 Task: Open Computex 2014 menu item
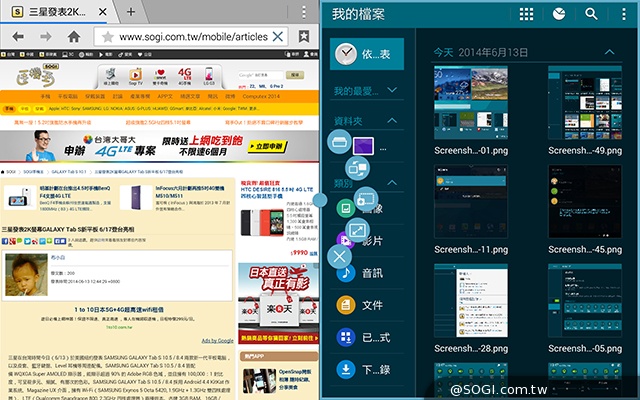pyautogui.click(x=261, y=96)
